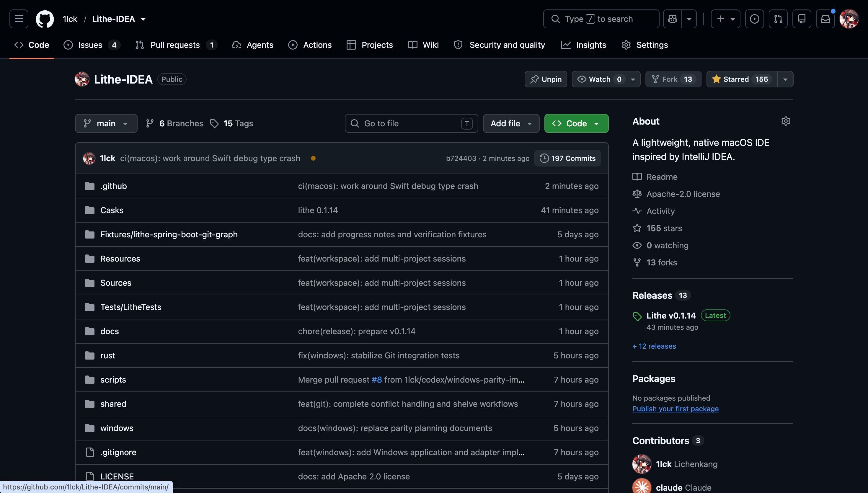View the 197 Commits history

click(x=567, y=158)
